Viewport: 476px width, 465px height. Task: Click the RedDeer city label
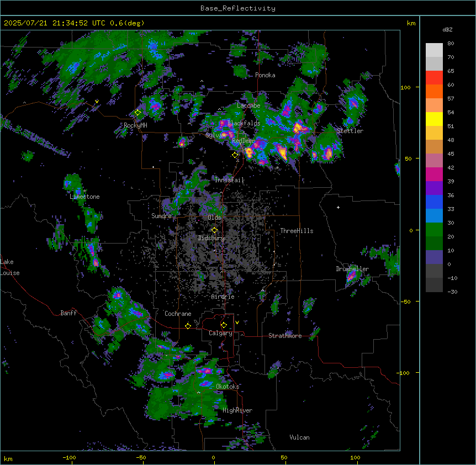coord(244,141)
